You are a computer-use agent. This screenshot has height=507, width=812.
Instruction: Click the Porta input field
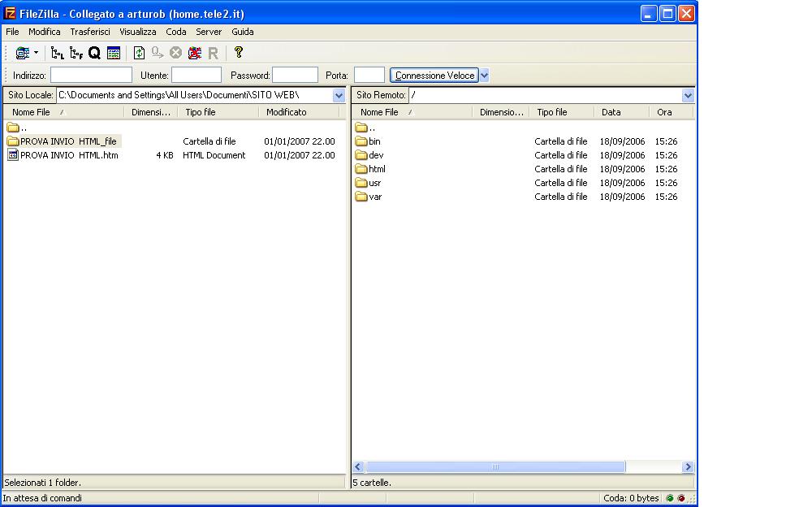coord(369,76)
